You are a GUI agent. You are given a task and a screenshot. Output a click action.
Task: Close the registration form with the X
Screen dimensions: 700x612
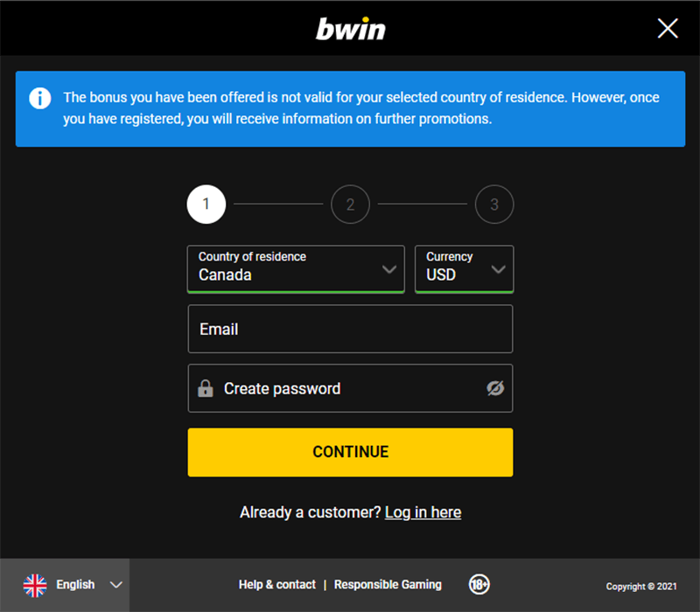pos(668,28)
